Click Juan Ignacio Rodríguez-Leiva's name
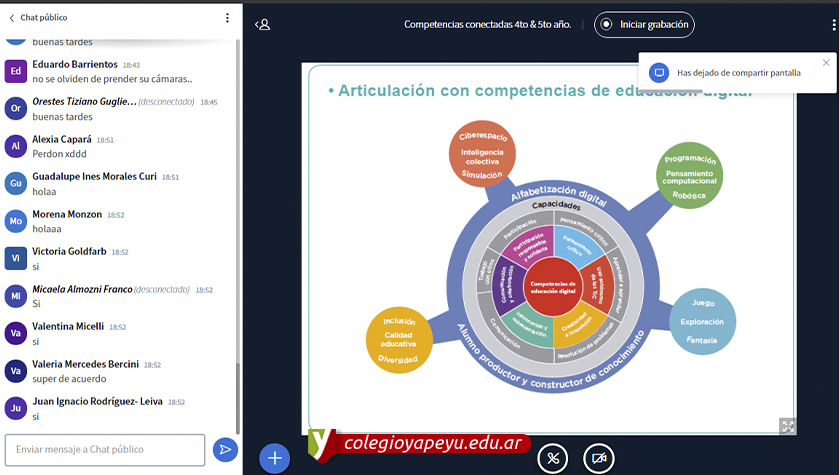 [97, 401]
